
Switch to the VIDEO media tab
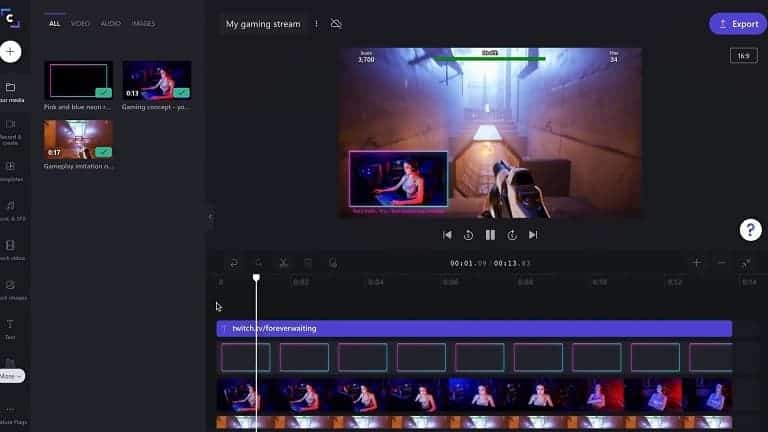point(80,23)
